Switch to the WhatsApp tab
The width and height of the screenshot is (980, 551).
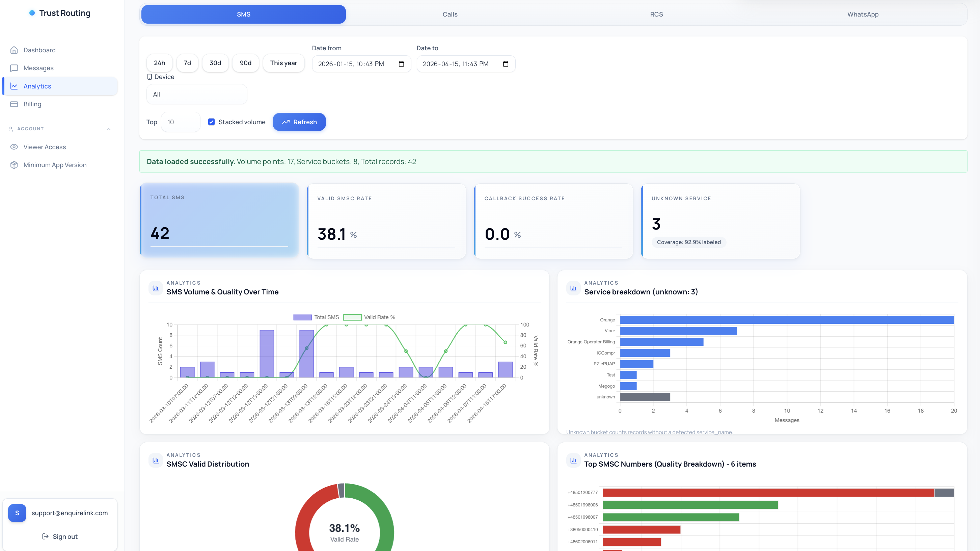tap(863, 15)
